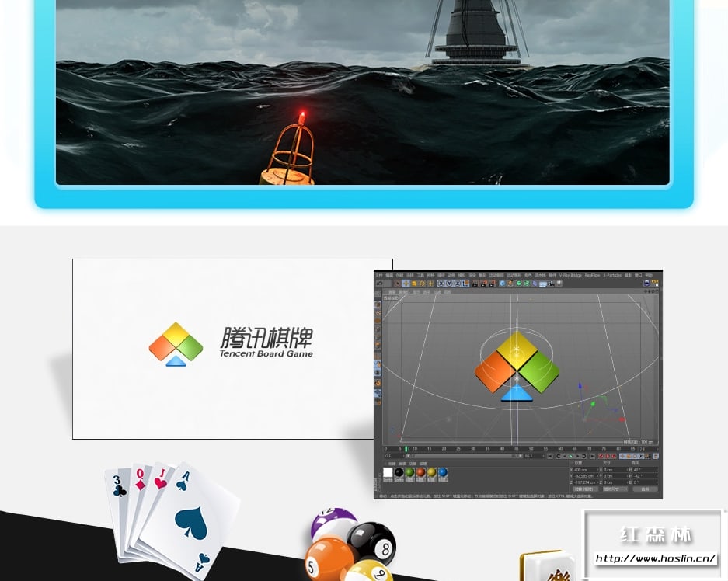Switch to Points mode

378,329
